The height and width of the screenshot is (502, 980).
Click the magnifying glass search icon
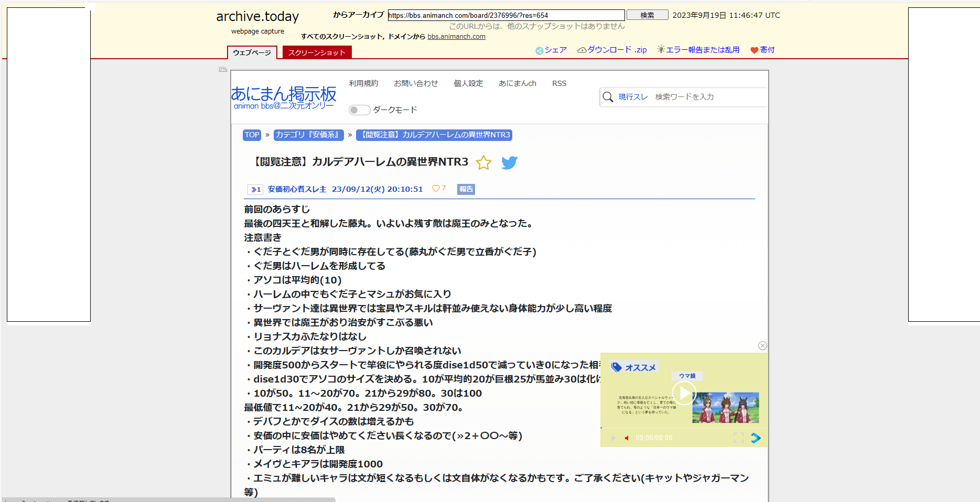[x=608, y=97]
